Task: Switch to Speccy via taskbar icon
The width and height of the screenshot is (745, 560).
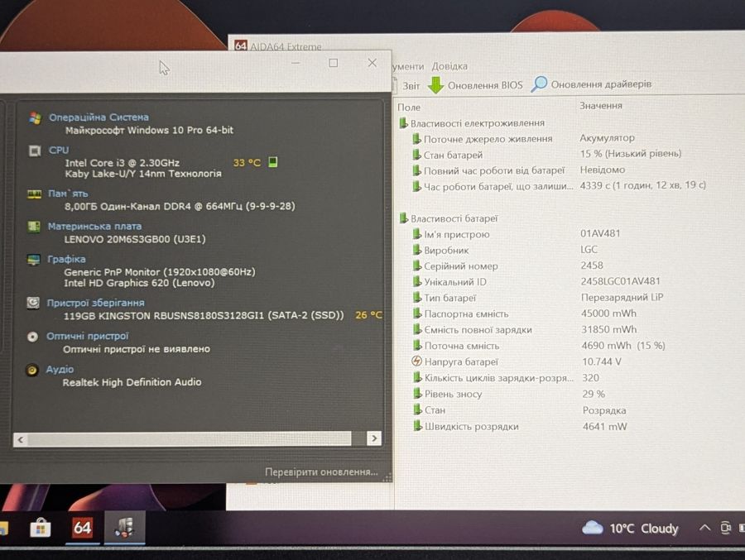Action: 124,528
